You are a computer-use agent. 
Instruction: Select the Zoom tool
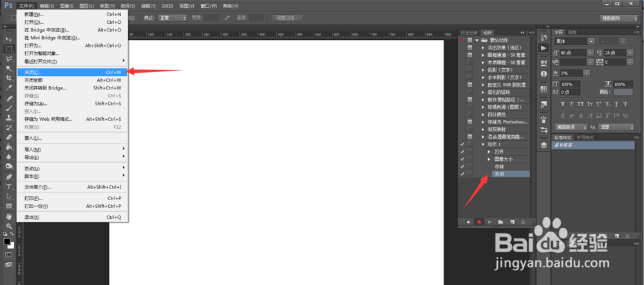pos(8,226)
